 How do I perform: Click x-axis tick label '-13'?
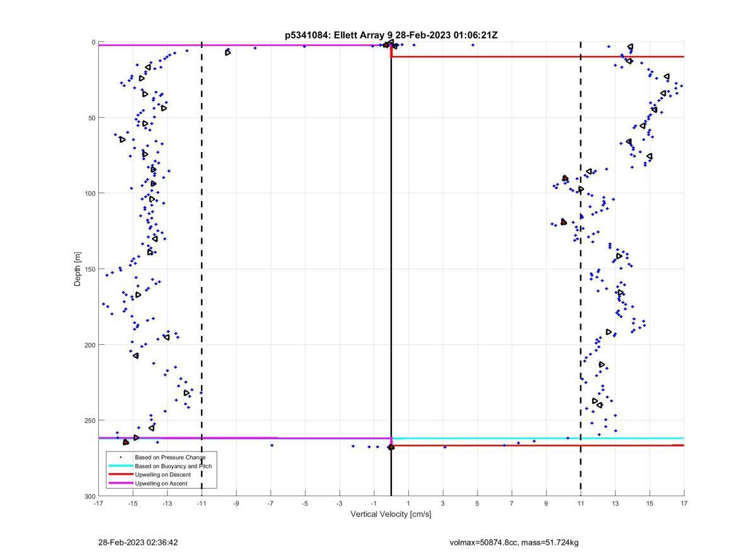pyautogui.click(x=167, y=503)
